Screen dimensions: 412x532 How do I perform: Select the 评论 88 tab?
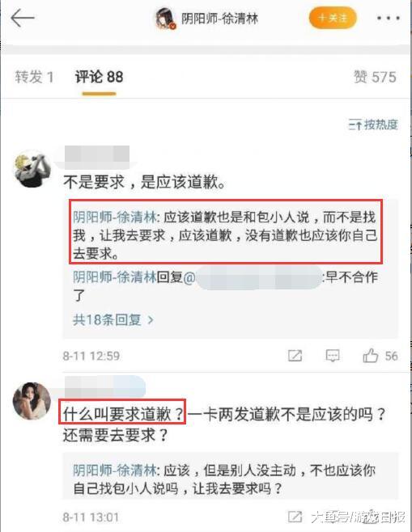click(x=99, y=77)
